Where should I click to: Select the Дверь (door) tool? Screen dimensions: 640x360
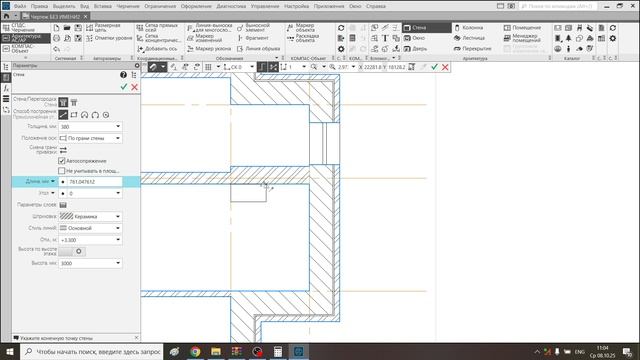pos(415,49)
